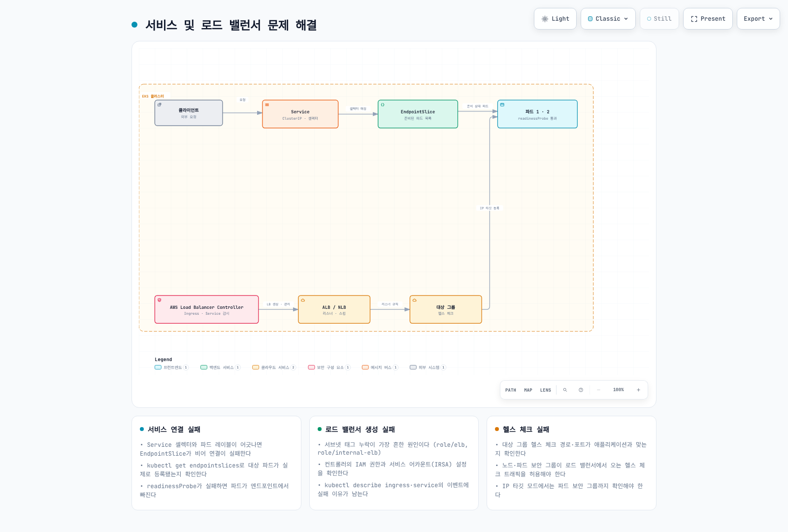Click the LB 생성 · 관리 edge label
Image resolution: width=788 pixels, height=532 pixels.
(278, 304)
